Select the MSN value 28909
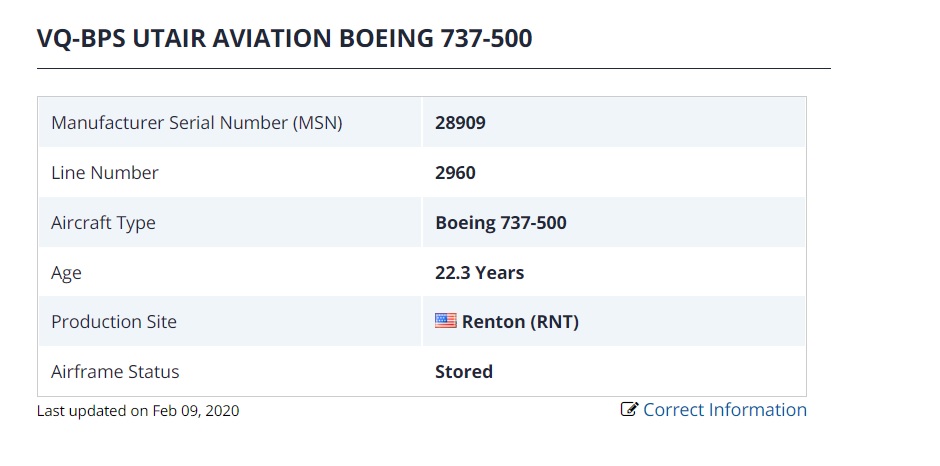Screen dimensions: 940x466 click(460, 123)
